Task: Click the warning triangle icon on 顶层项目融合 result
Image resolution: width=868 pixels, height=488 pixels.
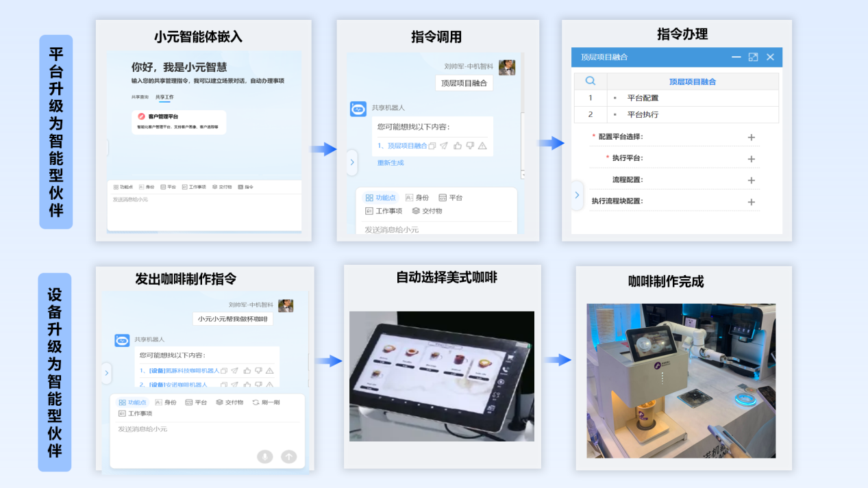Action: [x=482, y=146]
